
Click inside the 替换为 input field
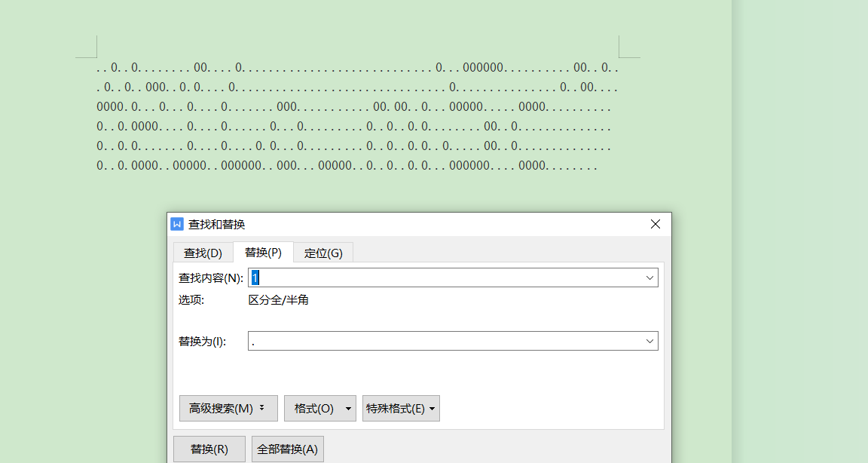coord(445,341)
